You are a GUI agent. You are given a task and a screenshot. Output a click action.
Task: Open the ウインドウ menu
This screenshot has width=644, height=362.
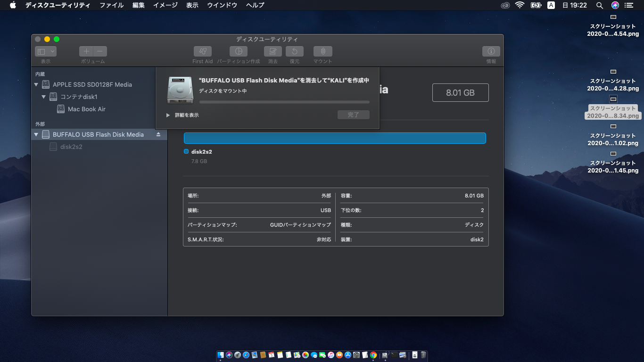[222, 5]
